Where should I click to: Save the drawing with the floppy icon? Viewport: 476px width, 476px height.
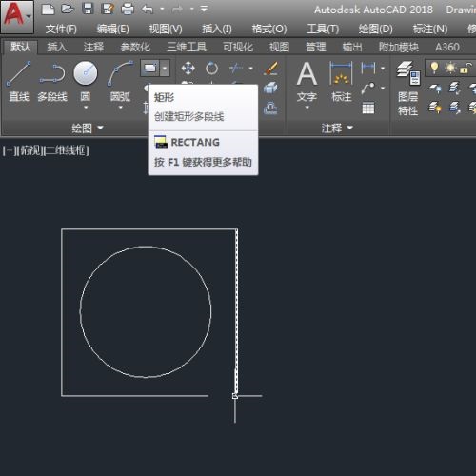click(88, 9)
